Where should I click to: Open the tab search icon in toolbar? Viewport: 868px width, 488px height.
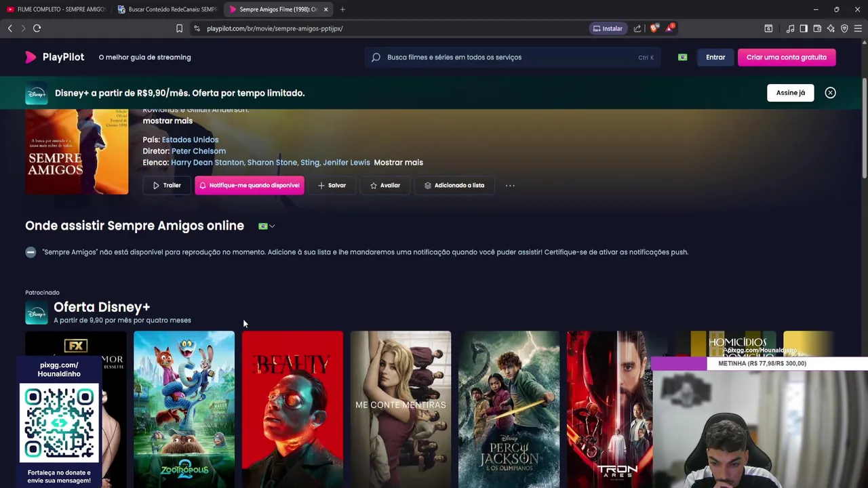(768, 28)
